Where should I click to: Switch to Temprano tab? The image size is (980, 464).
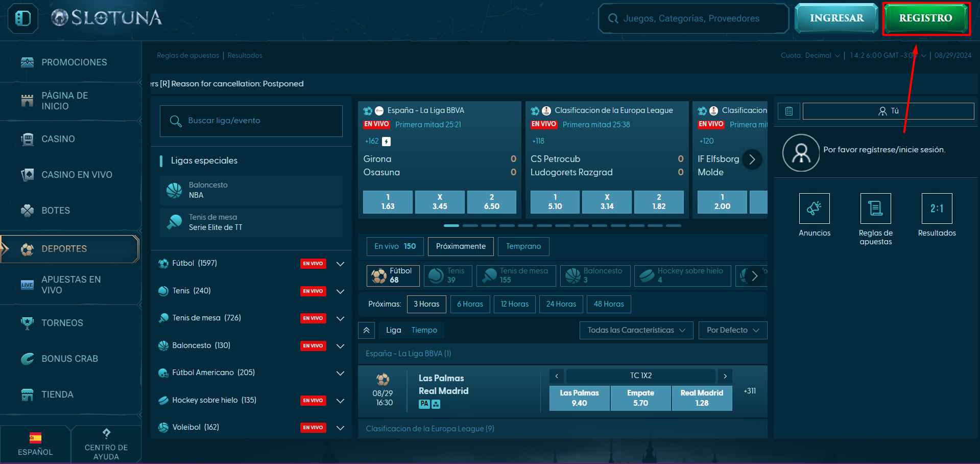(x=523, y=246)
